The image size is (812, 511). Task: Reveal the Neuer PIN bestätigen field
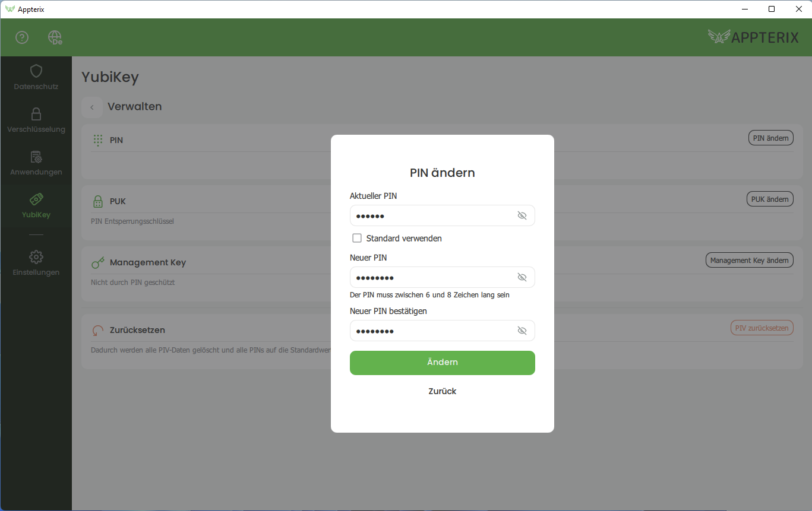522,331
